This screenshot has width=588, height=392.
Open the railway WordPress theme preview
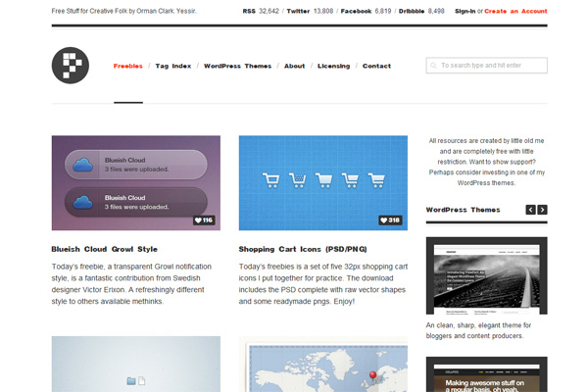point(486,275)
